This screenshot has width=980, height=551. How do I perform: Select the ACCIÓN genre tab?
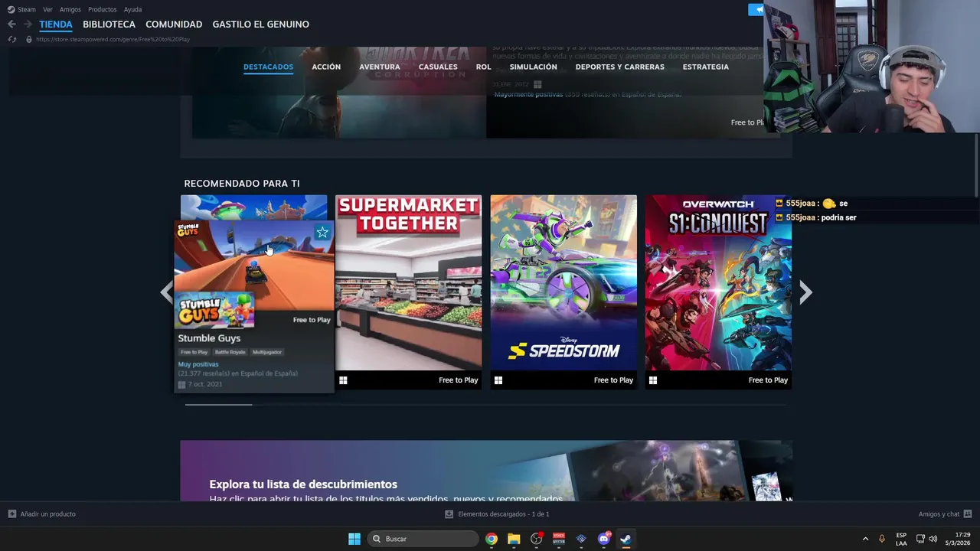[x=326, y=67]
